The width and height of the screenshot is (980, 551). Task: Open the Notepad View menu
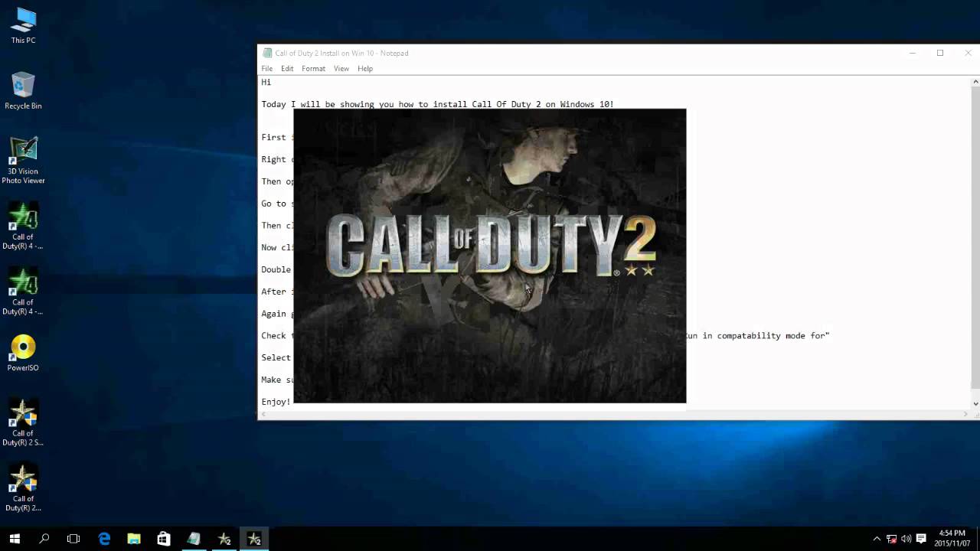click(341, 69)
